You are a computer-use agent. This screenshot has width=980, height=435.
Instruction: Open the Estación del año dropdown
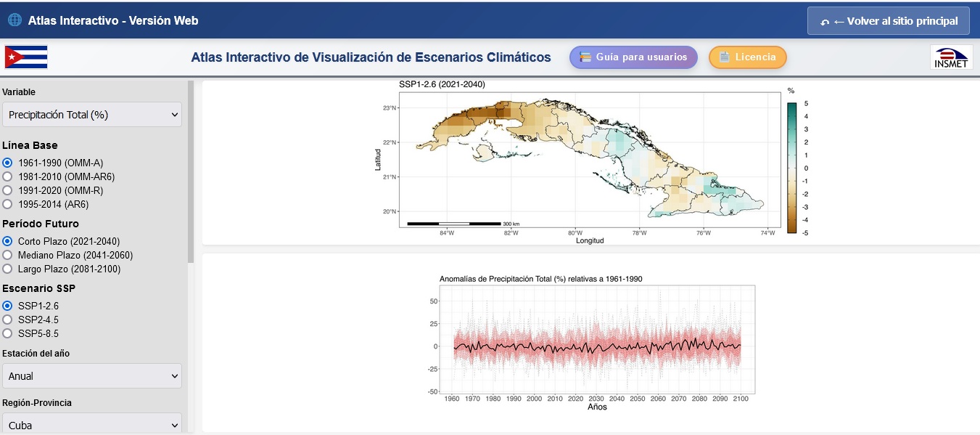[91, 375]
